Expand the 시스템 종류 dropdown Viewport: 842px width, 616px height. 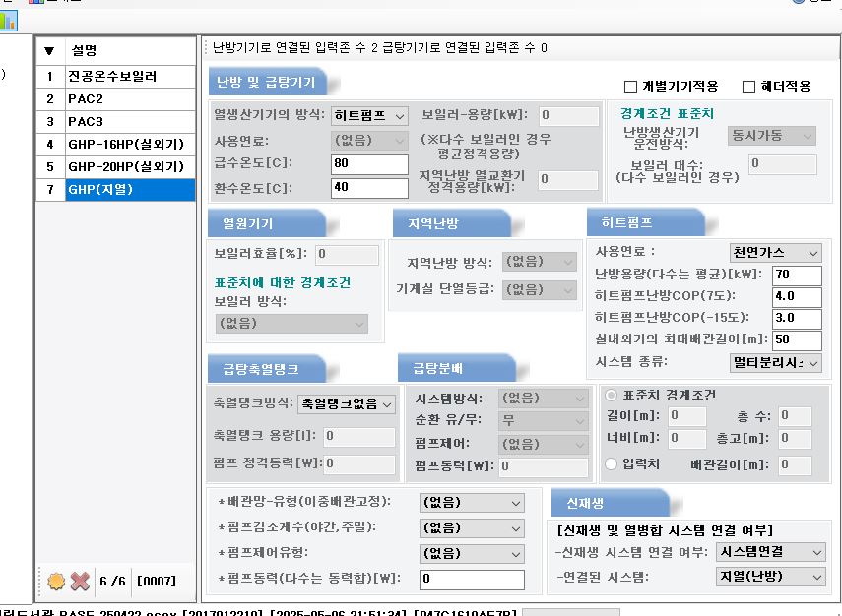coord(775,363)
